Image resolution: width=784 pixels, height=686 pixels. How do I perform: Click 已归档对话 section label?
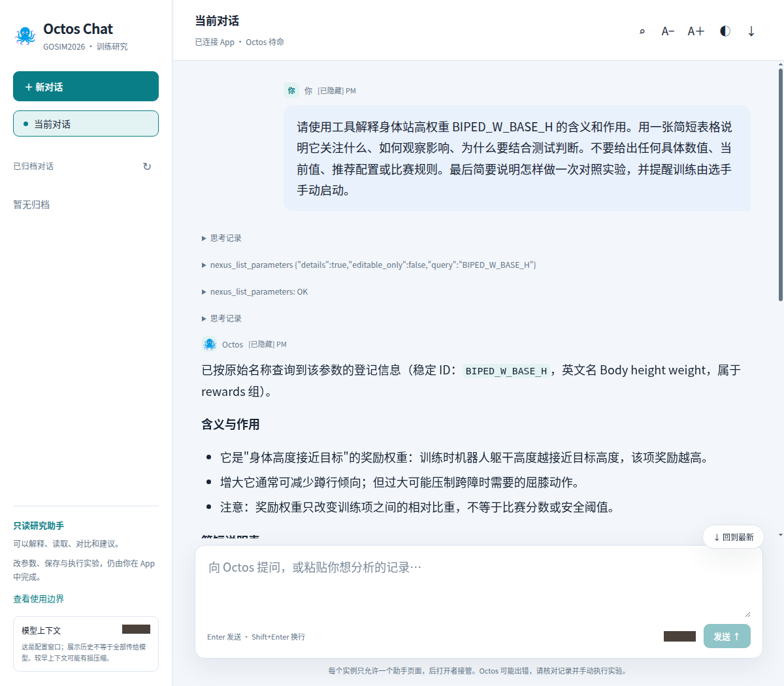coord(33,166)
